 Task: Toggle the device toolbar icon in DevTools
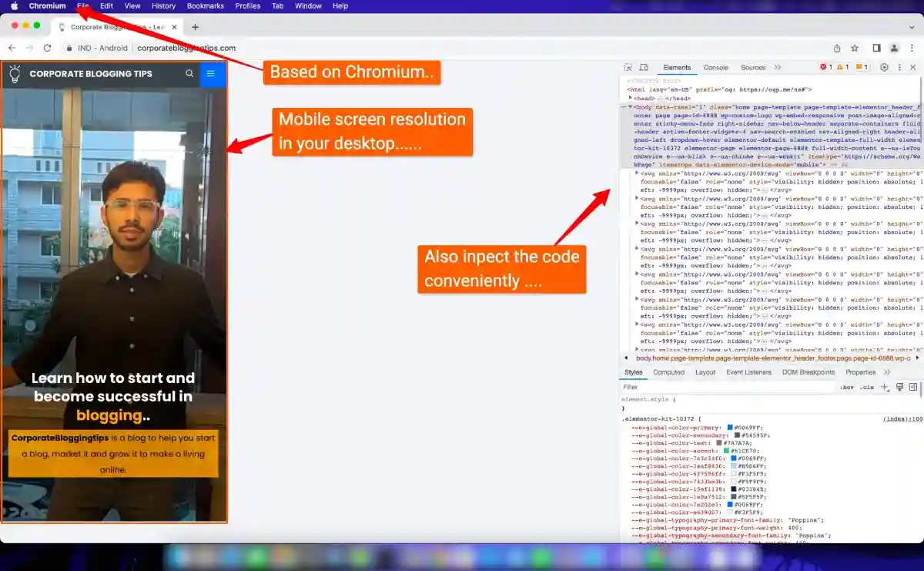tap(644, 68)
